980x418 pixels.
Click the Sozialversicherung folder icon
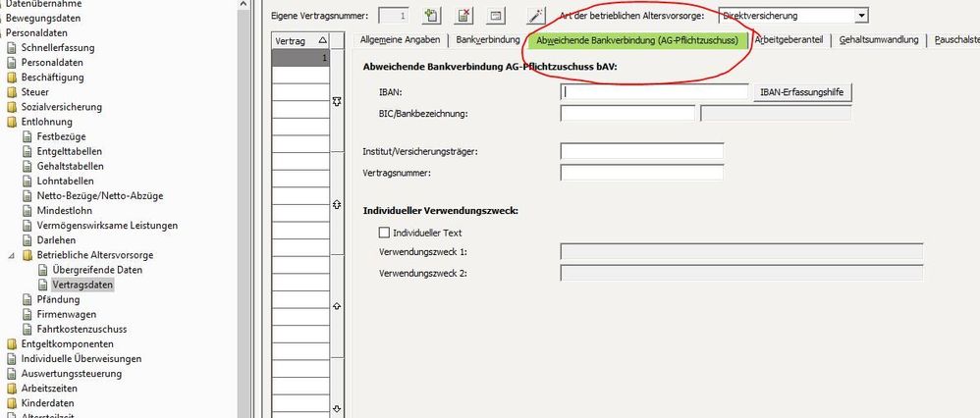[11, 108]
